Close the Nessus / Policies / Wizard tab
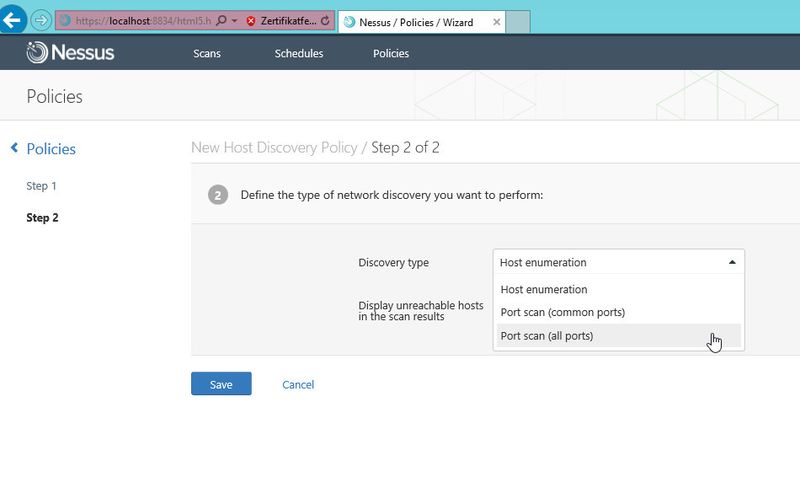This screenshot has height=477, width=800. (x=496, y=22)
